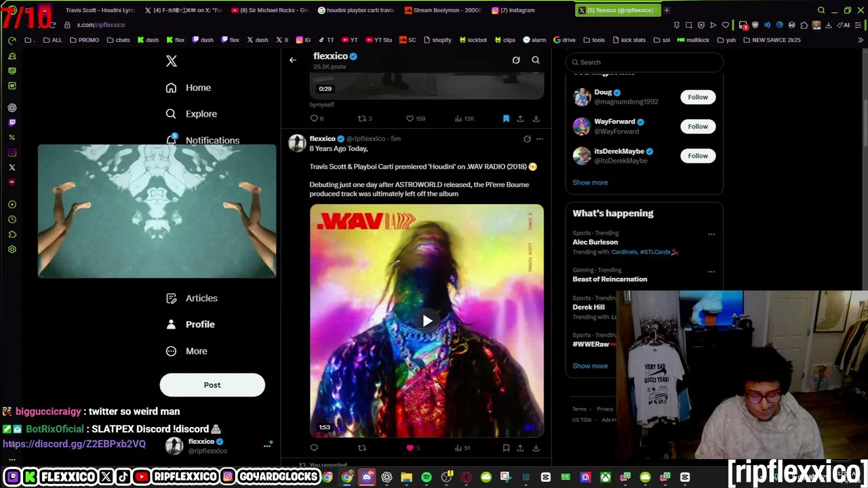Screen dimensions: 868x488
Task: Click the browser tab search magnifier
Action: coord(821,10)
